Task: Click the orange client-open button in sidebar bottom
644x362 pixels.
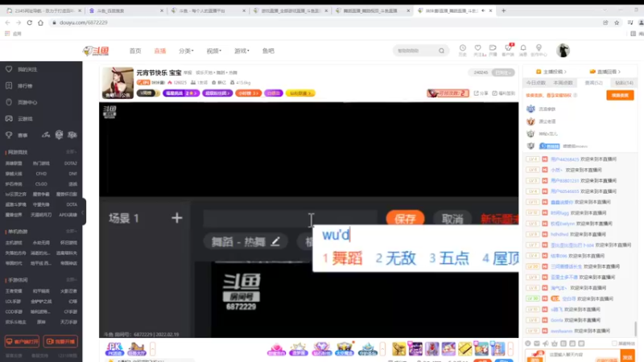Action: [23, 341]
